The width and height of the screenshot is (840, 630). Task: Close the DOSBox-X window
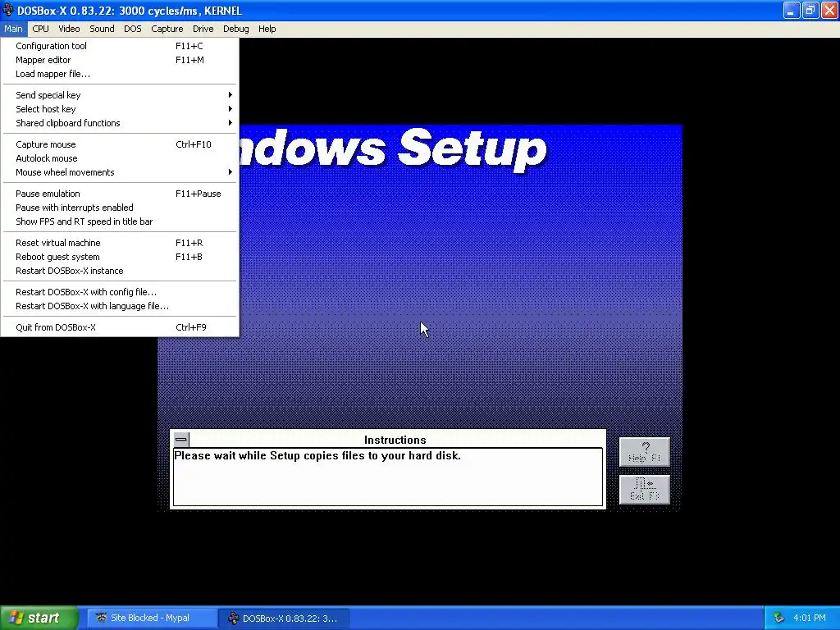pyautogui.click(x=829, y=10)
